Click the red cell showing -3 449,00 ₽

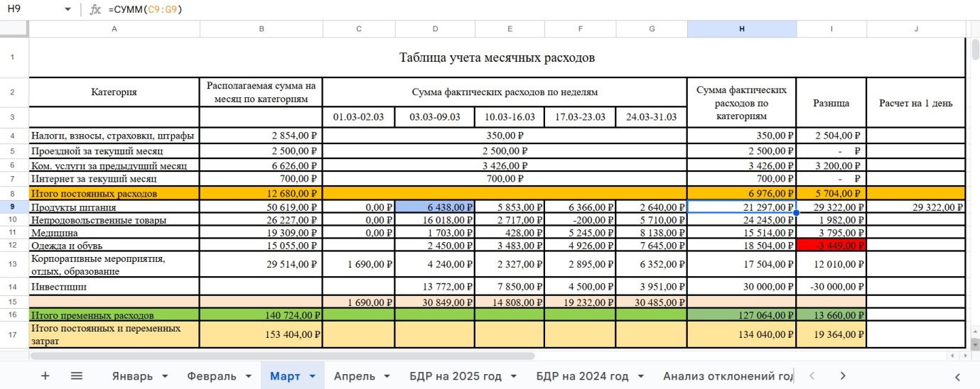(x=831, y=245)
